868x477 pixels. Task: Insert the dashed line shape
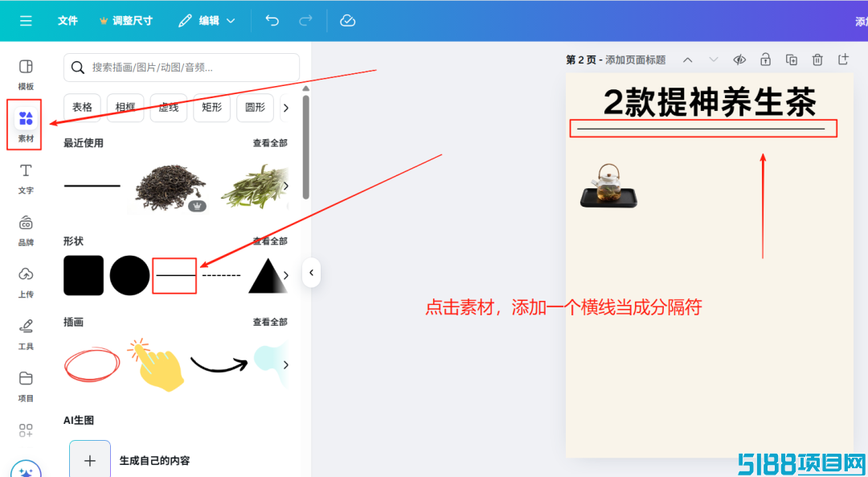coord(222,275)
